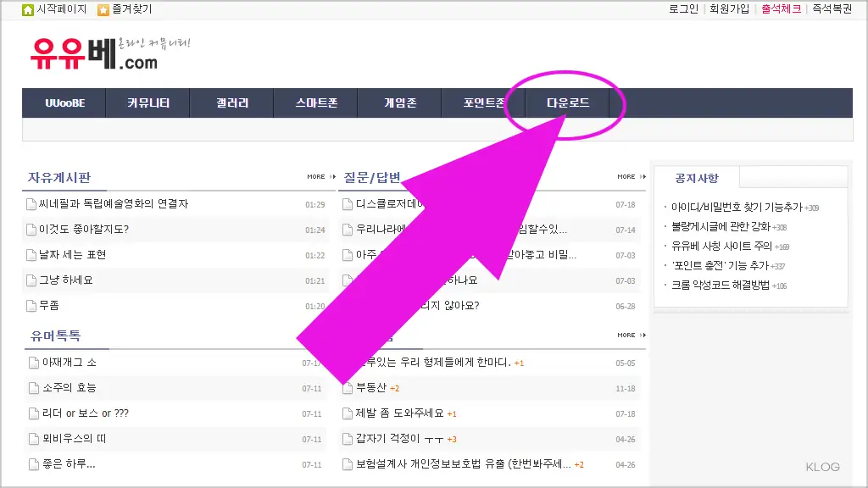The image size is (868, 488).
Task: Click document icon beside 날짜 세는 표현
Action: pos(31,255)
